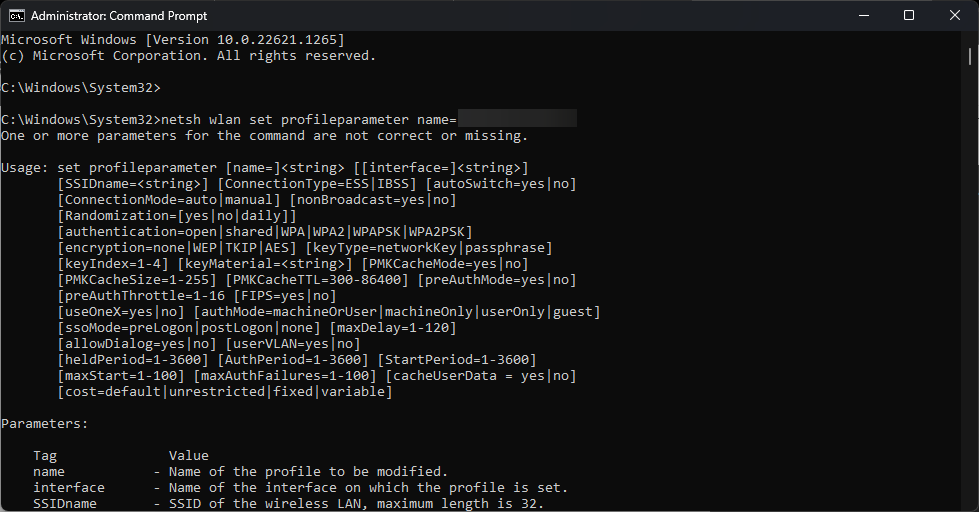Click the netsh wlan command text

coord(309,119)
